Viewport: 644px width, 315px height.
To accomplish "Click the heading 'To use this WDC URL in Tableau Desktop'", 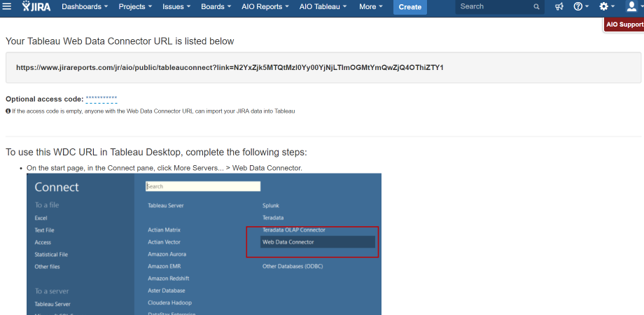I will pyautogui.click(x=156, y=153).
